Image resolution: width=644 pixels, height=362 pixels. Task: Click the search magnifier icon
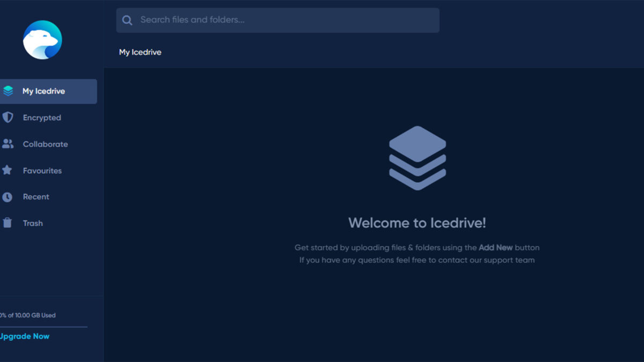tap(127, 20)
